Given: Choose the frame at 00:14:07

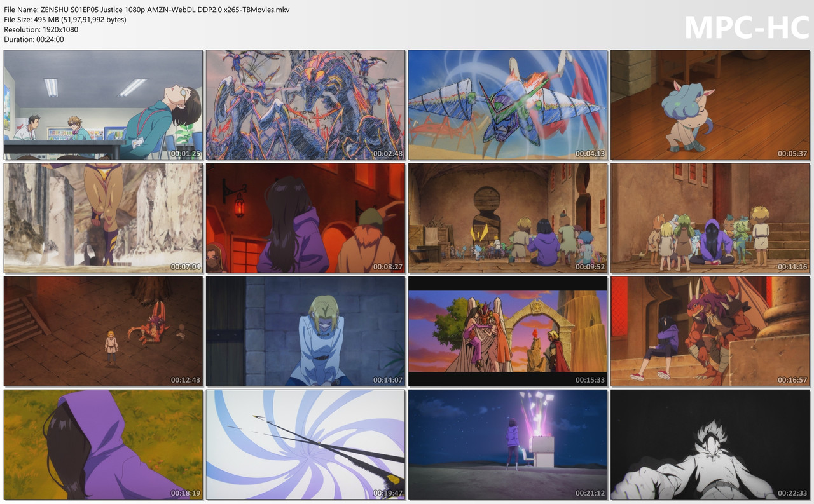Looking at the screenshot, I should coord(305,331).
